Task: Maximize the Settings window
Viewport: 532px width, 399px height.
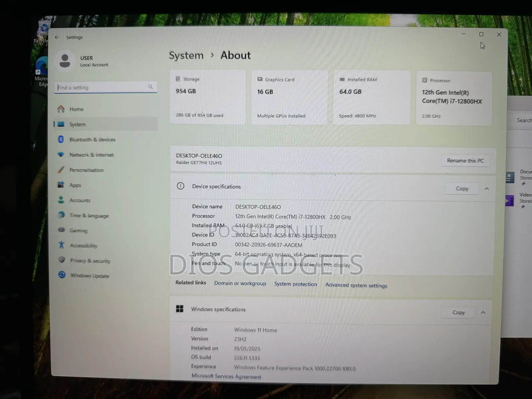Action: coord(481,34)
